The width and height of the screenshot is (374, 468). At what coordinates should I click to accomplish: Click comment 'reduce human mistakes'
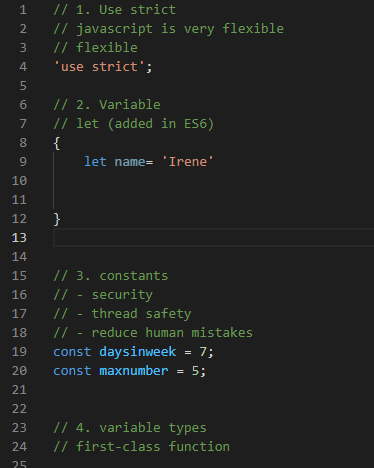pyautogui.click(x=172, y=333)
